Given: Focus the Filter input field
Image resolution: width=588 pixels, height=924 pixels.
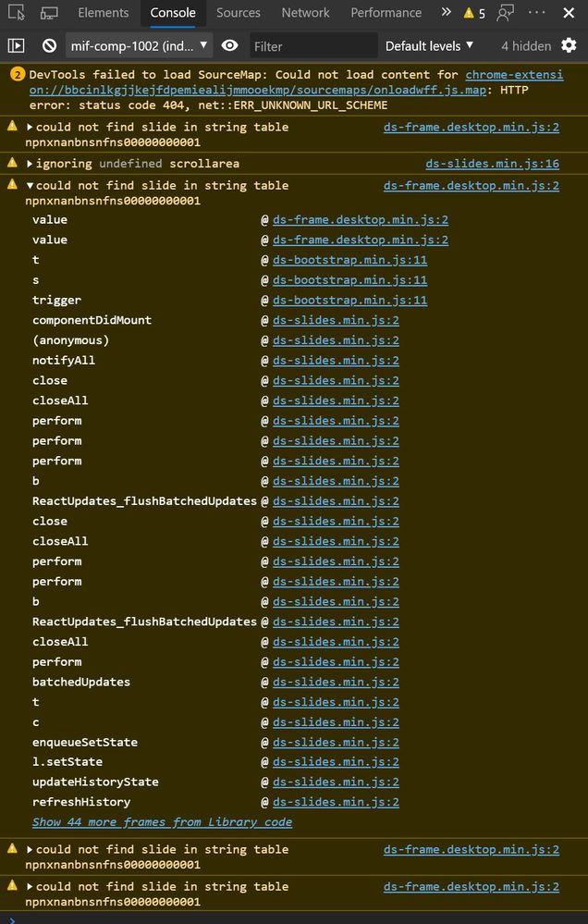Looking at the screenshot, I should [x=312, y=45].
